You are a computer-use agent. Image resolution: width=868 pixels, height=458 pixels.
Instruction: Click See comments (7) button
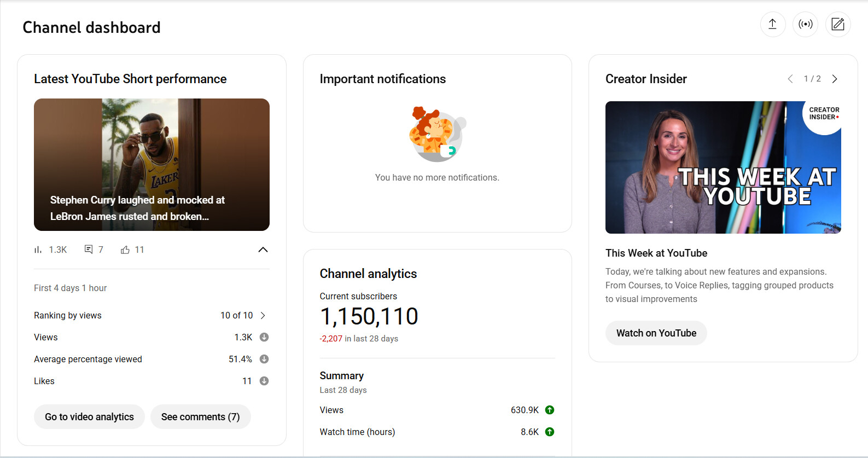pyautogui.click(x=200, y=417)
